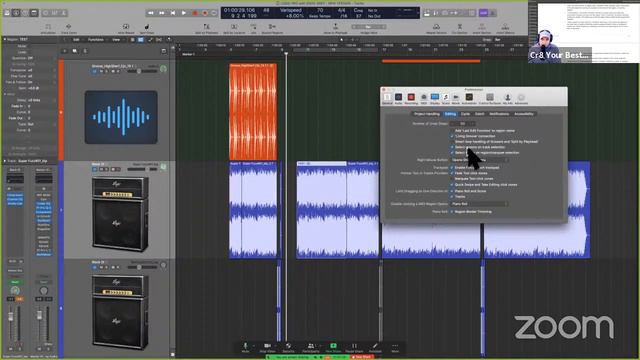The width and height of the screenshot is (640, 360).
Task: Click the Library button in control bar
Action: [7, 13]
